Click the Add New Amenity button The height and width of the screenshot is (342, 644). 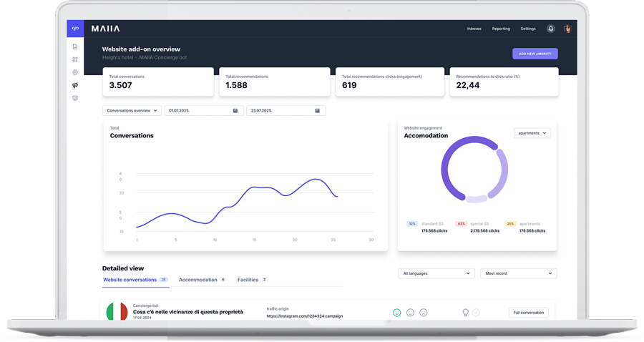click(x=535, y=54)
